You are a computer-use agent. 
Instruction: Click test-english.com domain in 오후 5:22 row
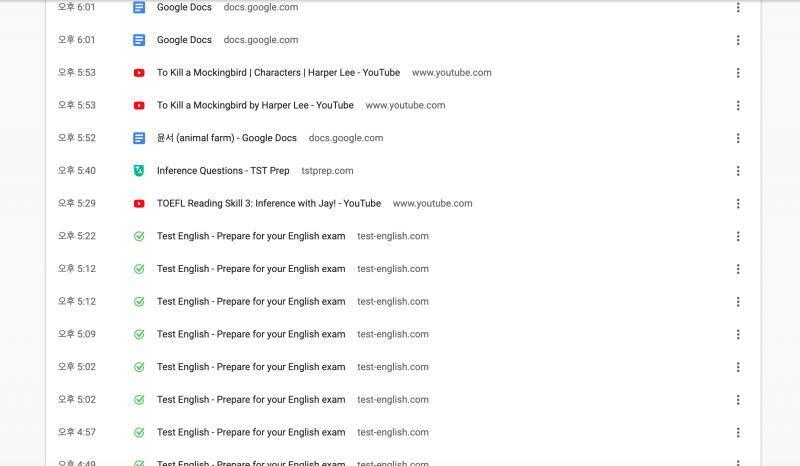[x=393, y=236]
